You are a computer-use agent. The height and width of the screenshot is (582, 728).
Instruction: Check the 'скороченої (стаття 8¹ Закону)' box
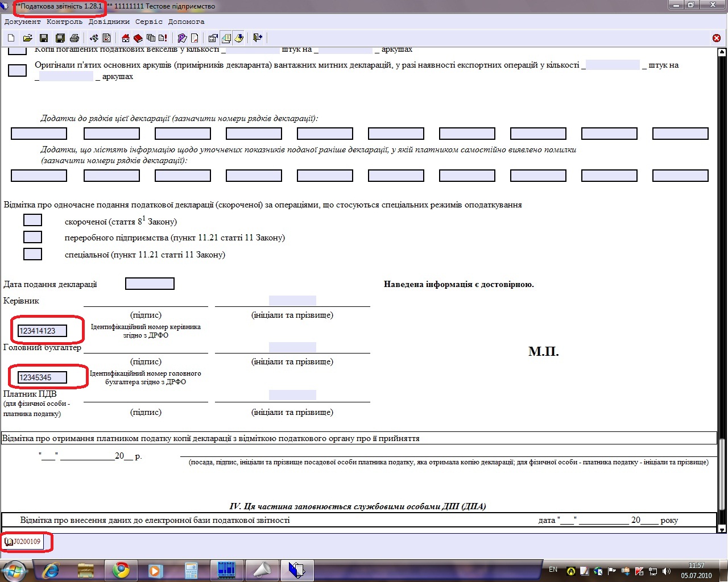click(x=32, y=221)
